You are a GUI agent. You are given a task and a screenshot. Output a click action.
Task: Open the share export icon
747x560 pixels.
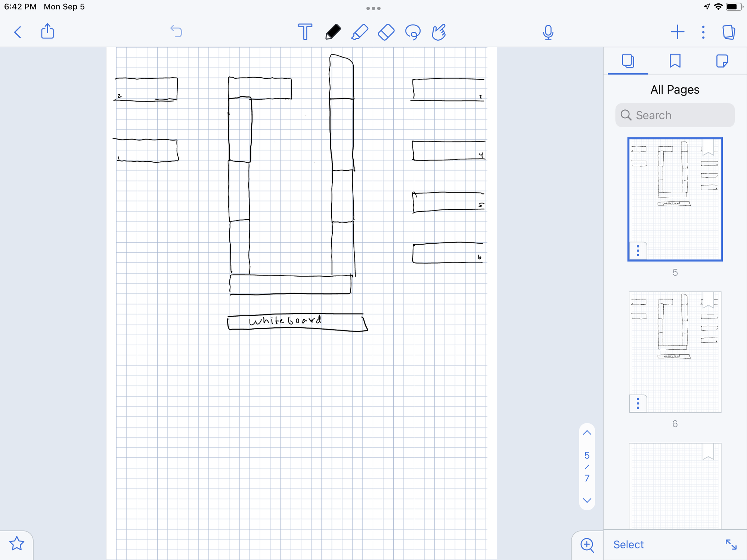[x=47, y=31]
